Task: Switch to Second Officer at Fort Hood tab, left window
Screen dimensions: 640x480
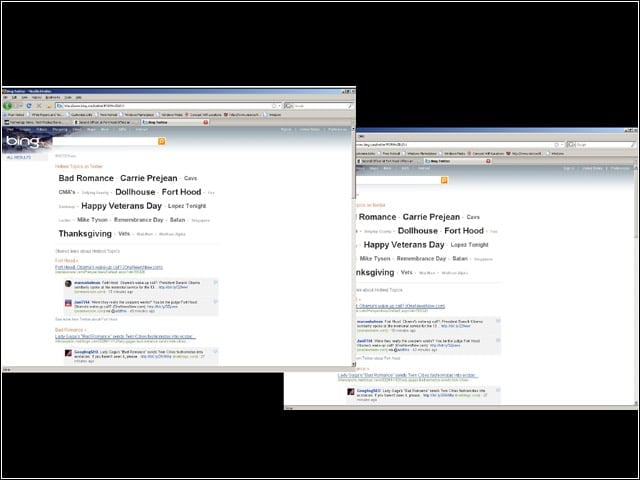Action: click(105, 122)
